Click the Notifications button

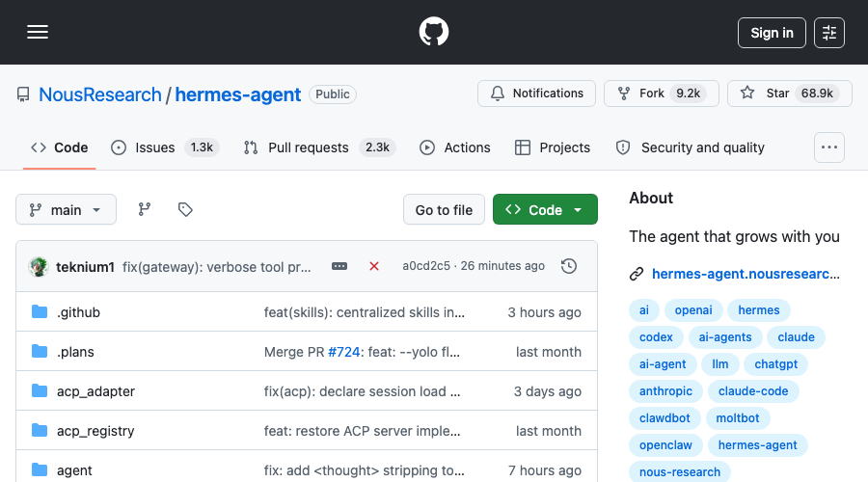coord(536,94)
